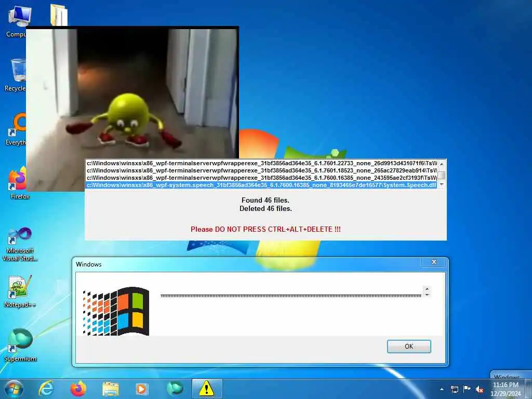Close the Windows dialog
This screenshot has width=532, height=399.
pyautogui.click(x=434, y=262)
